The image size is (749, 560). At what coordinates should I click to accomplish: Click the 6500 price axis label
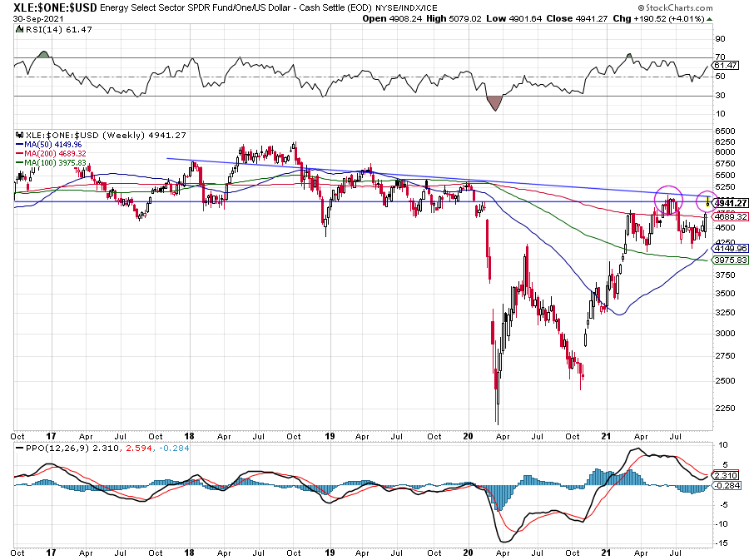pos(725,131)
